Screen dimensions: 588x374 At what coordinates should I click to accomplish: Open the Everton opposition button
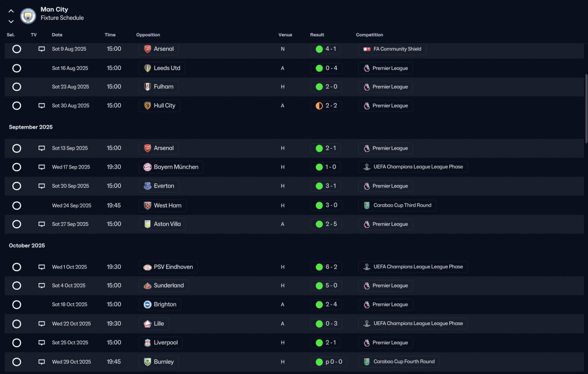159,186
